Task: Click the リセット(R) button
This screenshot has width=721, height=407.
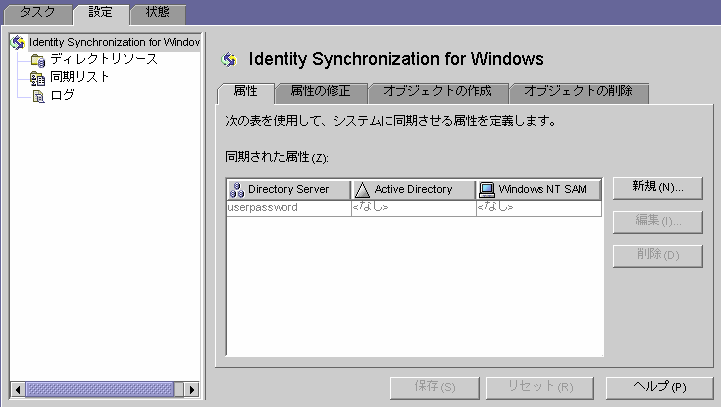Action: tap(540, 388)
